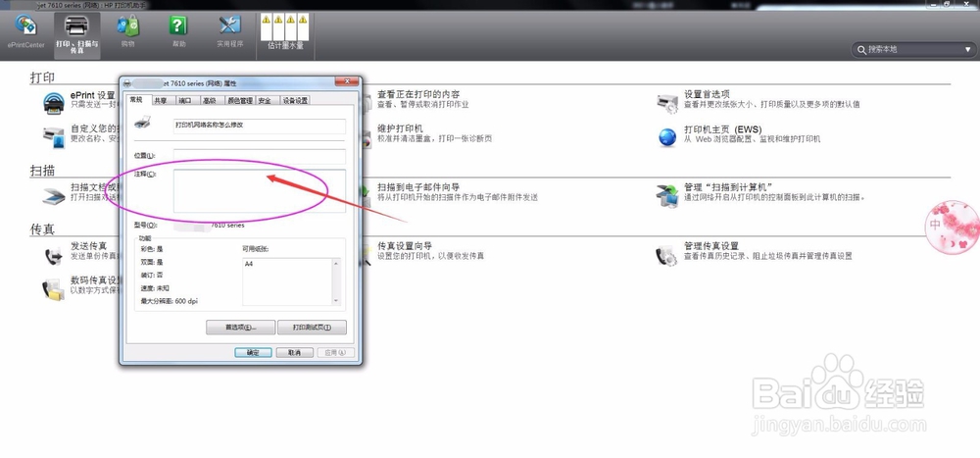Expand the 搜索本地 search dropdown arrow
This screenshot has height=458, width=980.
(x=967, y=49)
